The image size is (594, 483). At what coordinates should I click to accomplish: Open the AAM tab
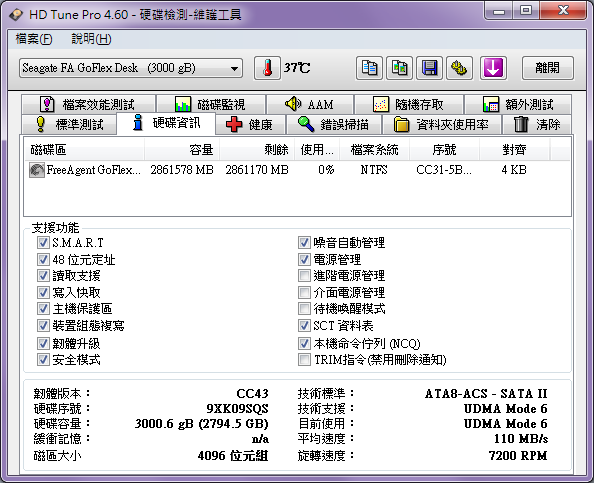tap(310, 104)
